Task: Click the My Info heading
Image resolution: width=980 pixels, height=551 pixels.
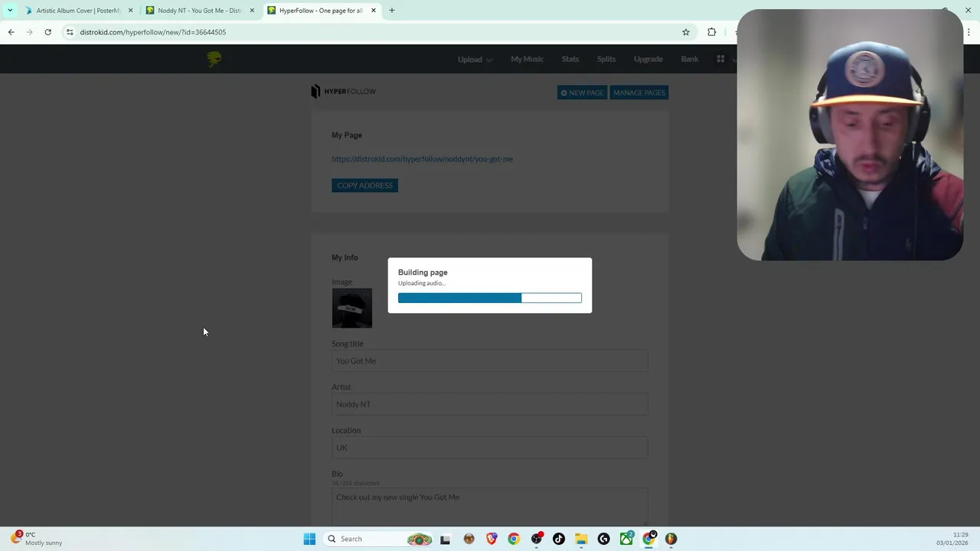Action: point(345,258)
